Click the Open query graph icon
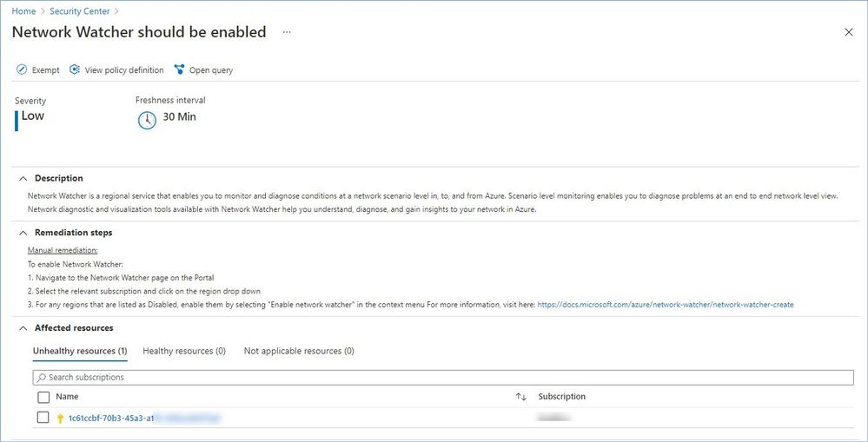This screenshot has height=442, width=868. click(180, 70)
